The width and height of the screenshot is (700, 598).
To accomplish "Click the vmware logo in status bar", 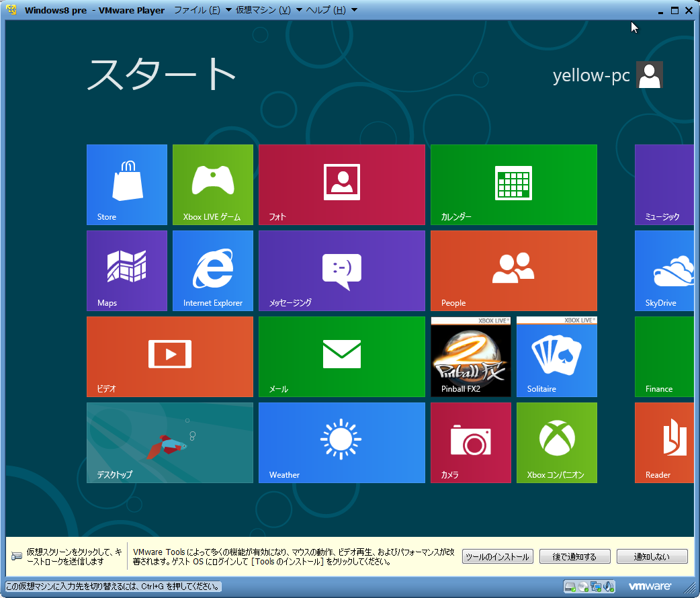I will click(x=650, y=586).
